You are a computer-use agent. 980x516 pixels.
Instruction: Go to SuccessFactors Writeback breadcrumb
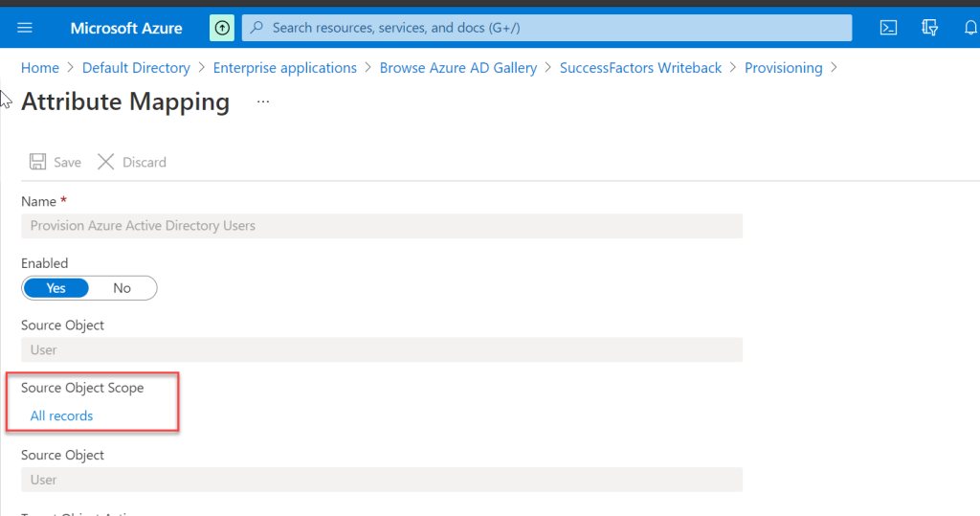click(x=640, y=68)
